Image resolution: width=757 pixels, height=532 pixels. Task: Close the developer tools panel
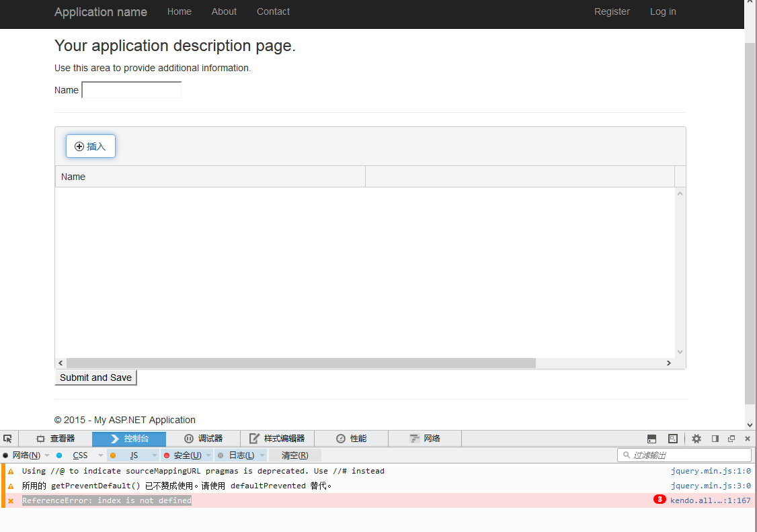(748, 439)
